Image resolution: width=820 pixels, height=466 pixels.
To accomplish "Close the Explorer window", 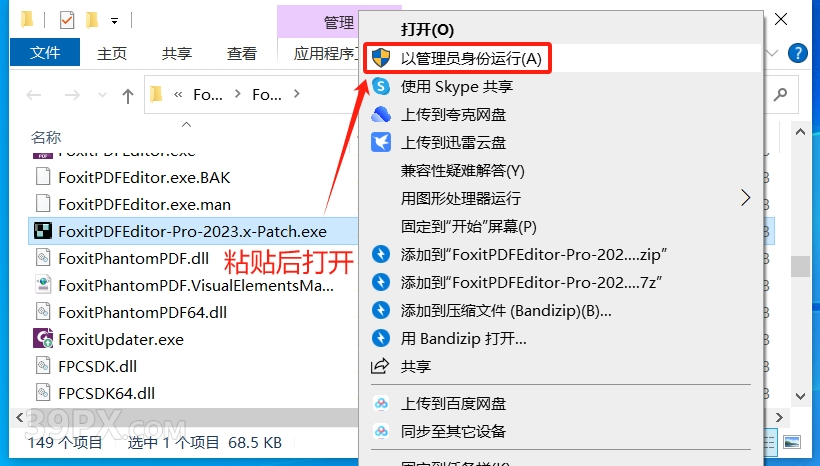I will [781, 19].
